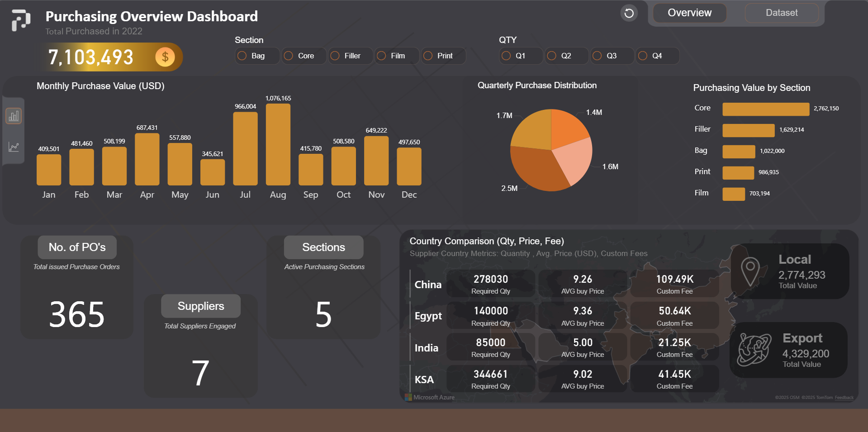
Task: Click the Microsoft Azure logo
Action: point(408,397)
